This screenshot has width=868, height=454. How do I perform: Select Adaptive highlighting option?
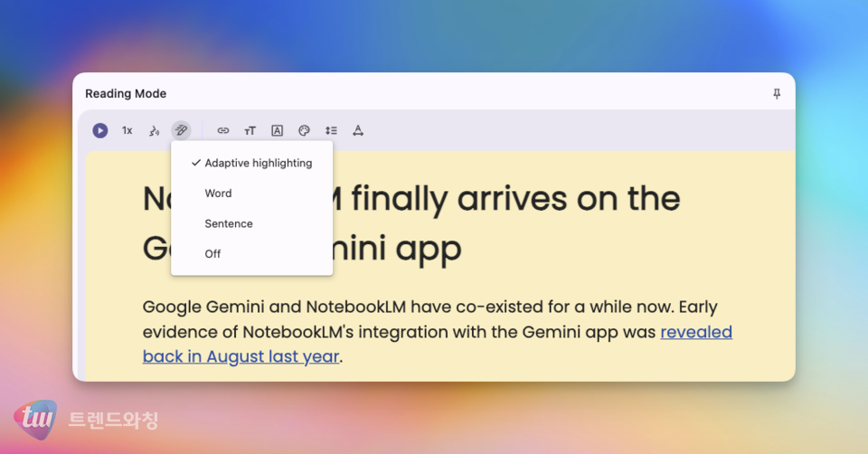pos(258,163)
